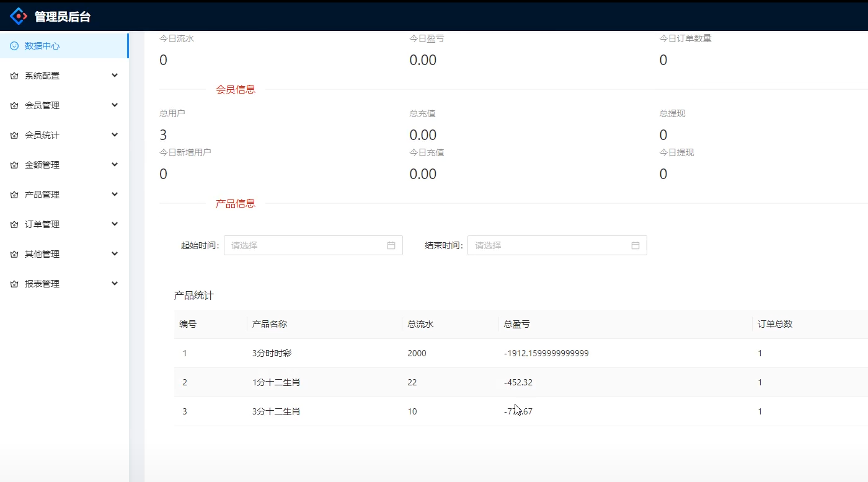
Task: Click the 起始时间 date input field
Action: coord(298,245)
